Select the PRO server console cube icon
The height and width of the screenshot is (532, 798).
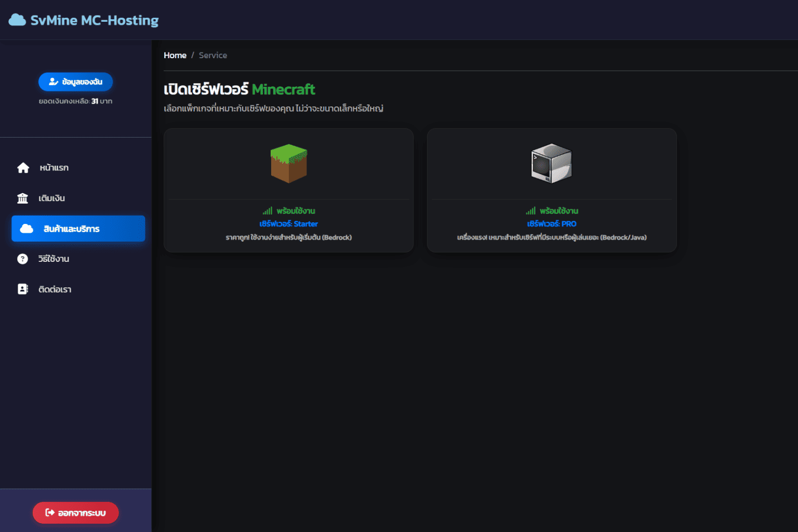551,163
